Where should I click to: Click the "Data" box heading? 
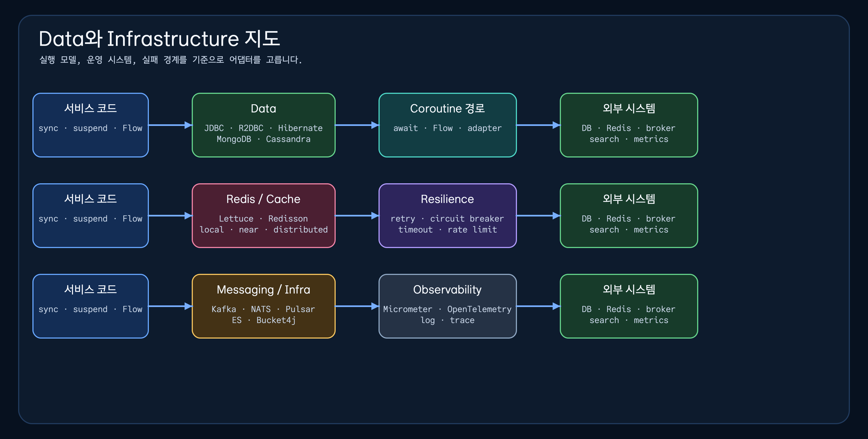[x=263, y=108]
